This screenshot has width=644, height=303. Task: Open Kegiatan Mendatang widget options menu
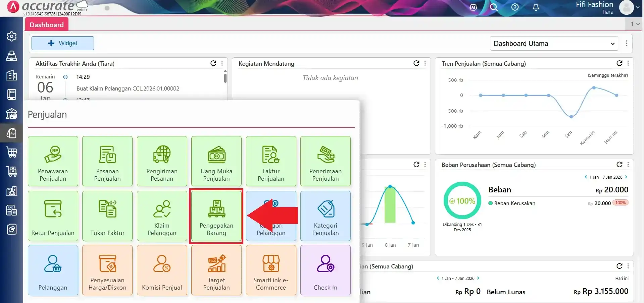coord(425,63)
